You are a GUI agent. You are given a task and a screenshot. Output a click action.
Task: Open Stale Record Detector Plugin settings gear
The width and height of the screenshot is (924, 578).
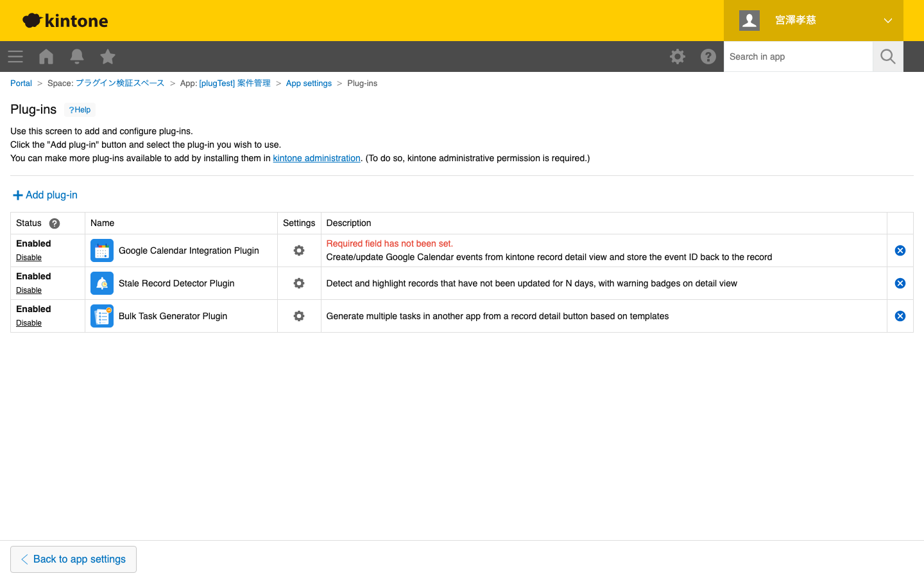coord(299,283)
